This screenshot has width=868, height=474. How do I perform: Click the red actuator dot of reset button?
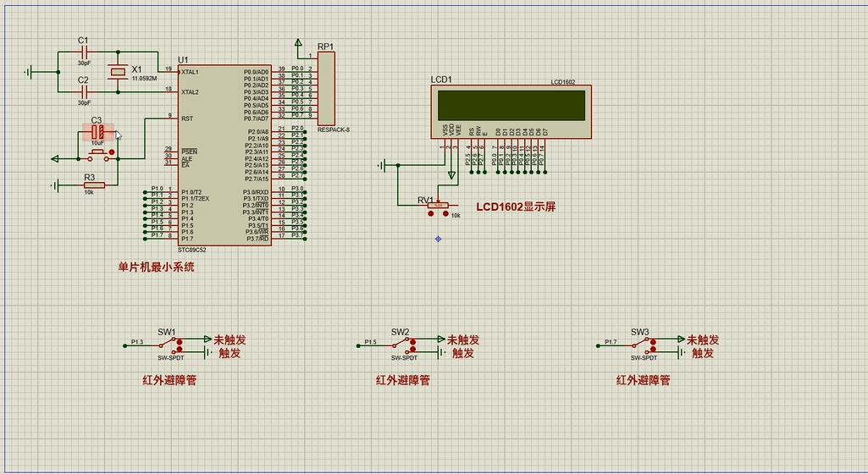pos(112,152)
